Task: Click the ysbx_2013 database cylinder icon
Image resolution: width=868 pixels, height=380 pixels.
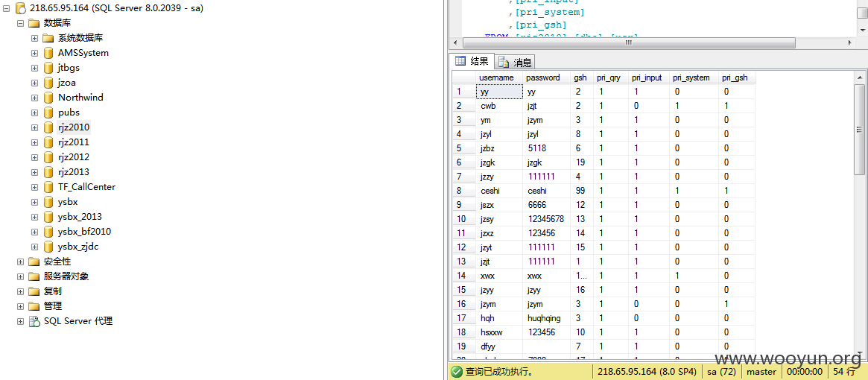Action: [48, 217]
